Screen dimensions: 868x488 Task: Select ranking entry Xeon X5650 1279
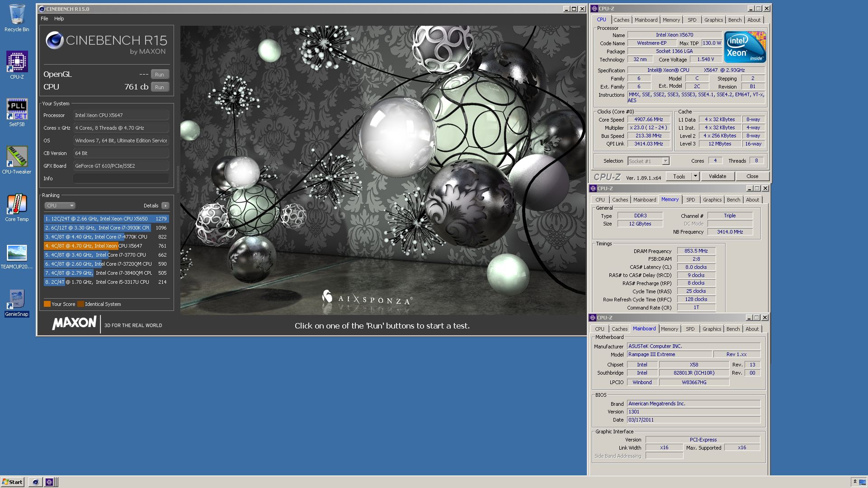pyautogui.click(x=106, y=219)
